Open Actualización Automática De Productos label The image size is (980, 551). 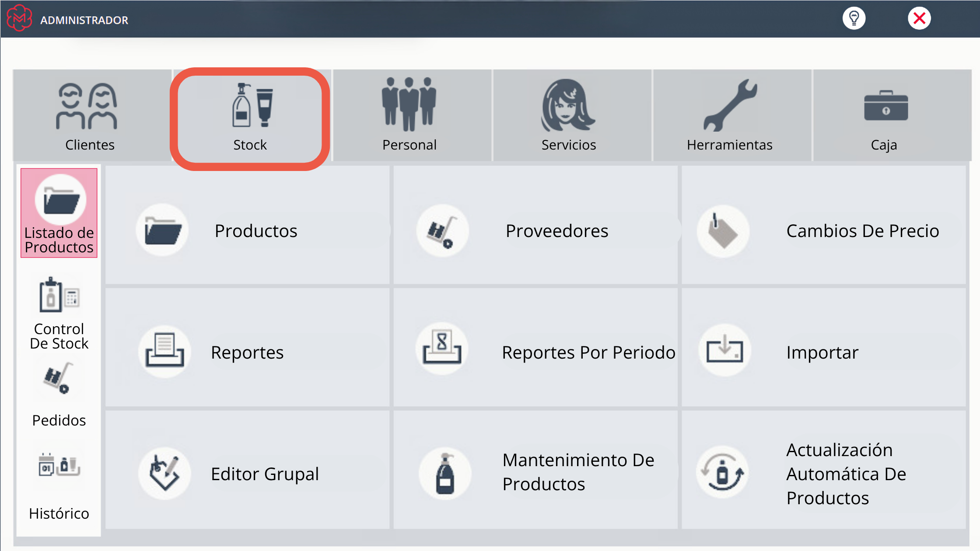(x=846, y=474)
